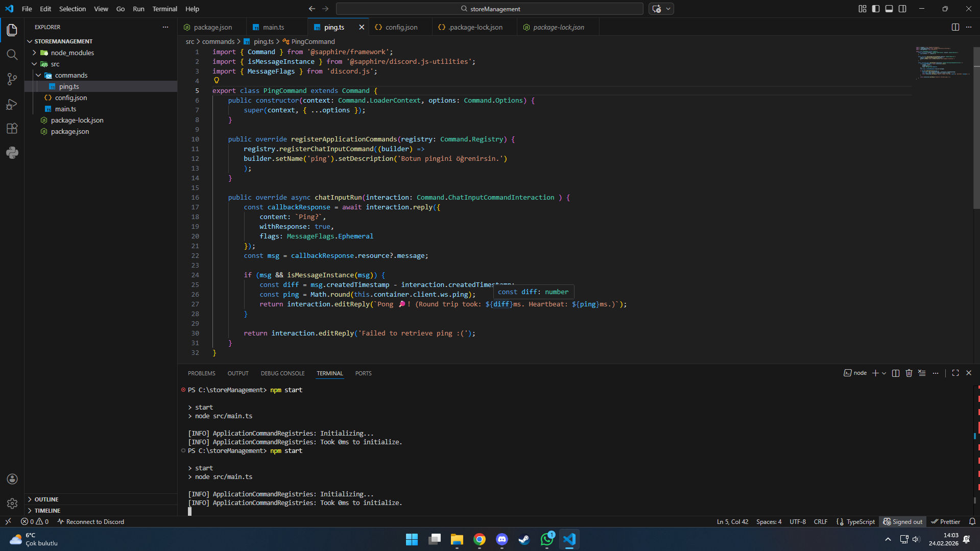
Task: Switch to the main.ts editor tab
Action: (273, 27)
